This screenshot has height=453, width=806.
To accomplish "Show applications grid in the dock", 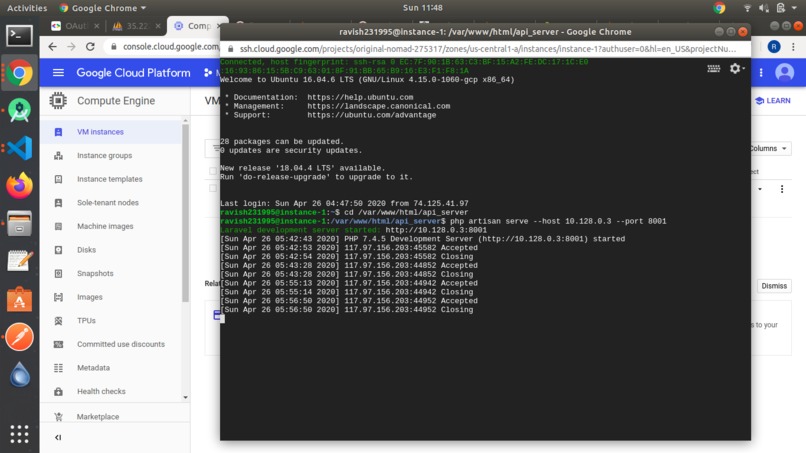I will tap(19, 434).
